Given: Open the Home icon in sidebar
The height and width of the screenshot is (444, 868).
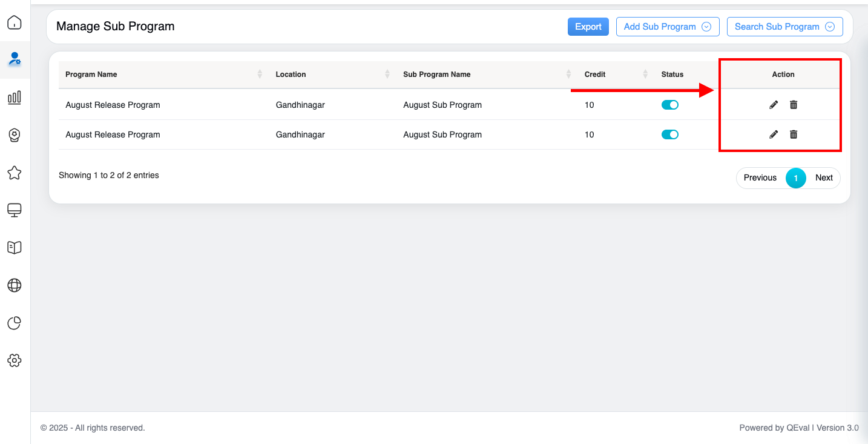Looking at the screenshot, I should point(15,22).
